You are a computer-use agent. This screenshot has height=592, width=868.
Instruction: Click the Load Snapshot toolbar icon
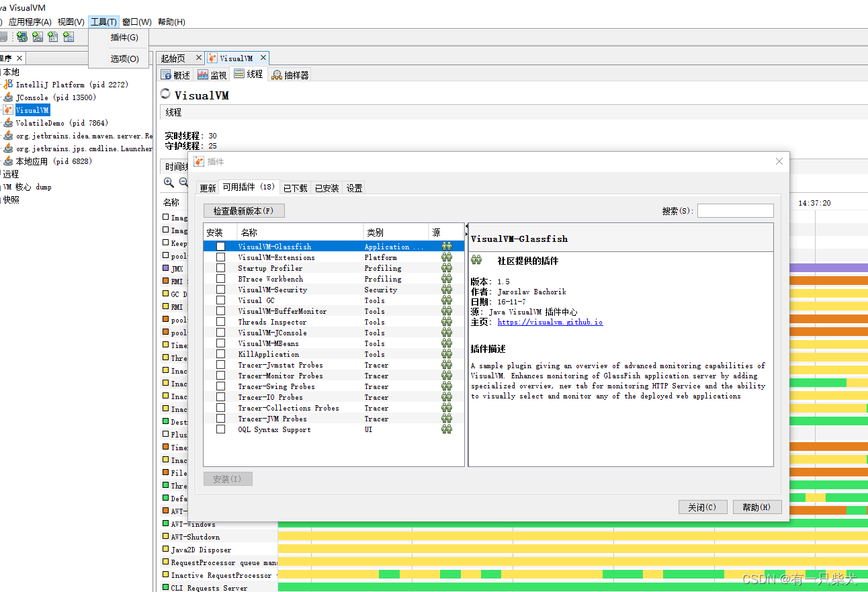pos(69,37)
